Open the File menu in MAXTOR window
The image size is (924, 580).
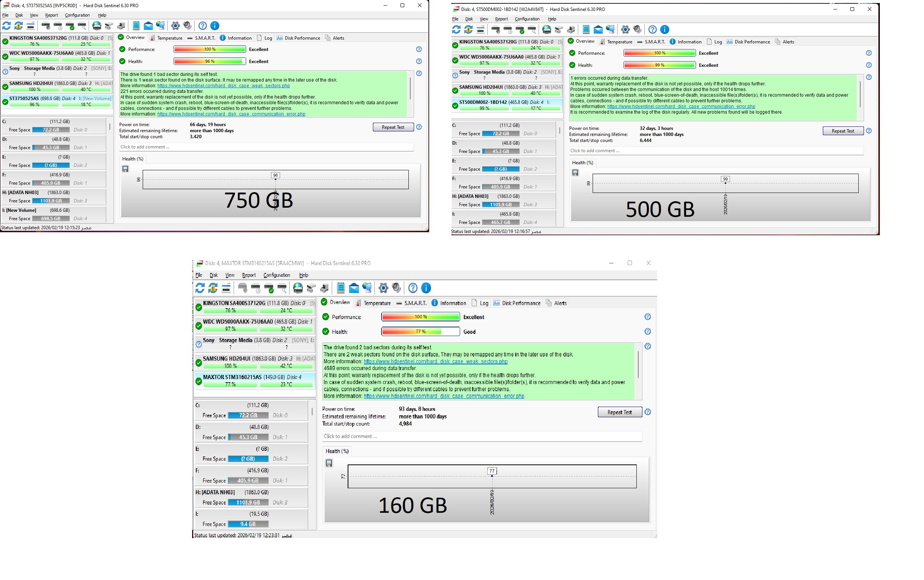tap(199, 275)
